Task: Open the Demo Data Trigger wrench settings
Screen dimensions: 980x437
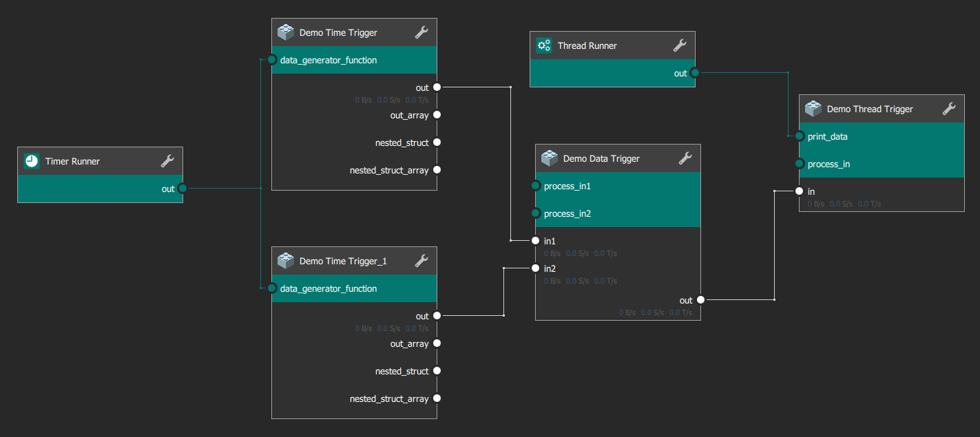Action: point(685,158)
